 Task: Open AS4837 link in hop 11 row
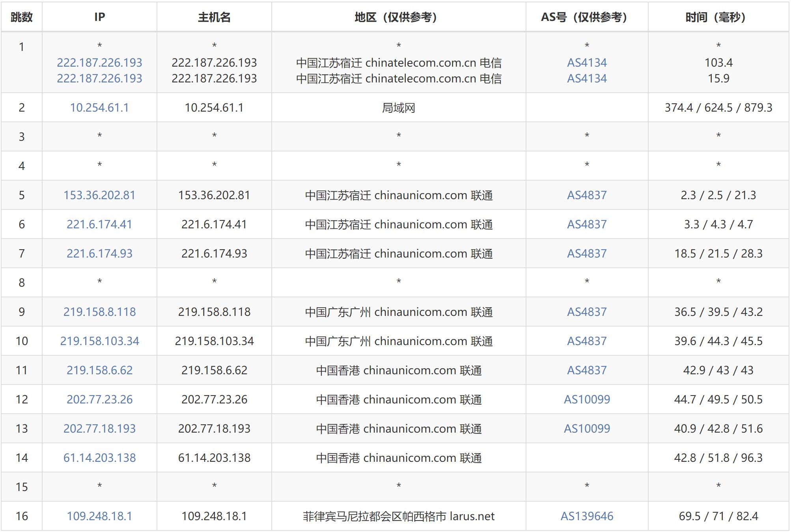pyautogui.click(x=587, y=370)
